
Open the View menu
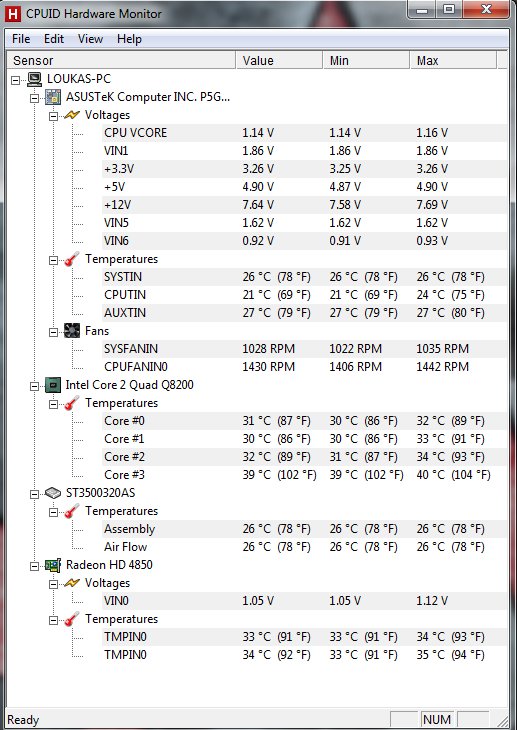click(90, 39)
